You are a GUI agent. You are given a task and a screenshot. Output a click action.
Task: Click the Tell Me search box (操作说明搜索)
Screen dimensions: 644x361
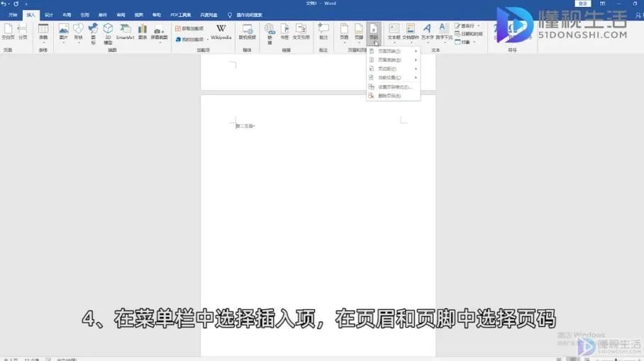(x=249, y=15)
